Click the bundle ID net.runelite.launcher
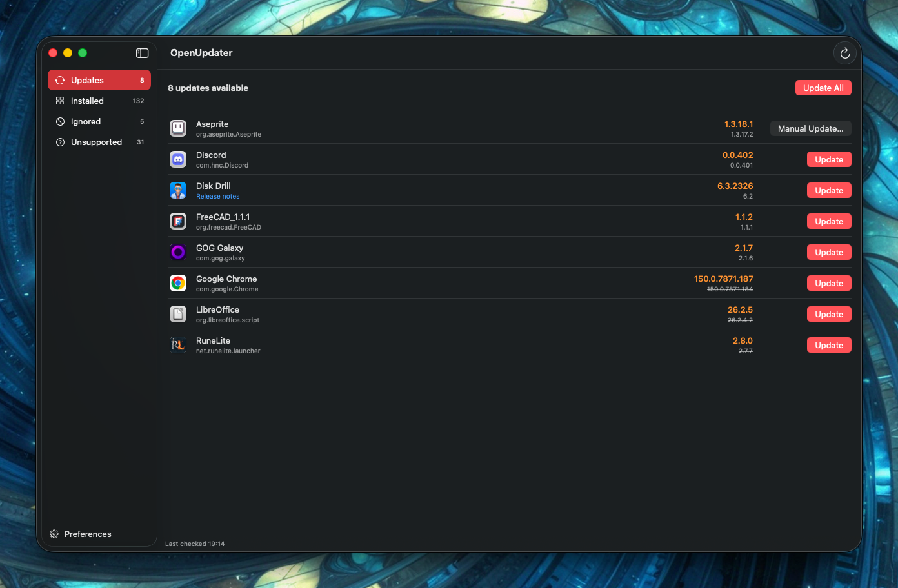 228,351
